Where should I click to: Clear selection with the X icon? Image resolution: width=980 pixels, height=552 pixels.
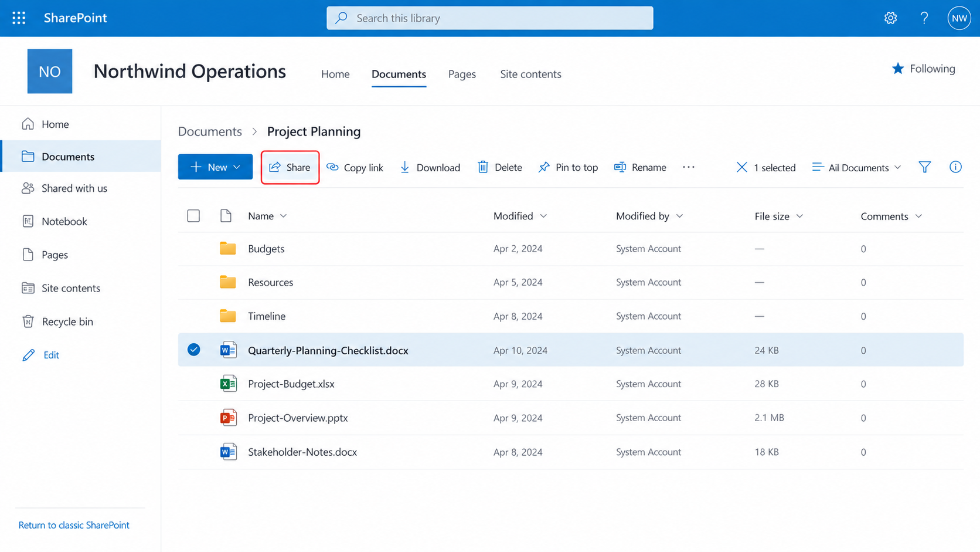coord(741,167)
